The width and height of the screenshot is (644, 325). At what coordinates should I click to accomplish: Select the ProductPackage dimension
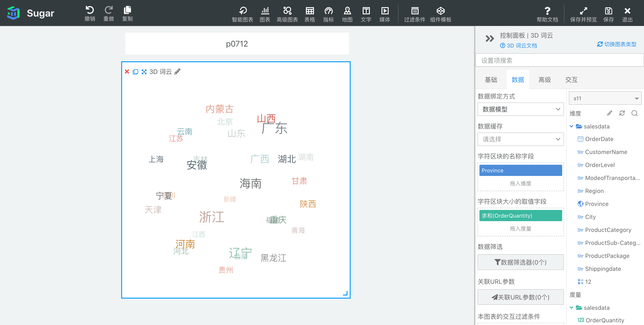(607, 256)
